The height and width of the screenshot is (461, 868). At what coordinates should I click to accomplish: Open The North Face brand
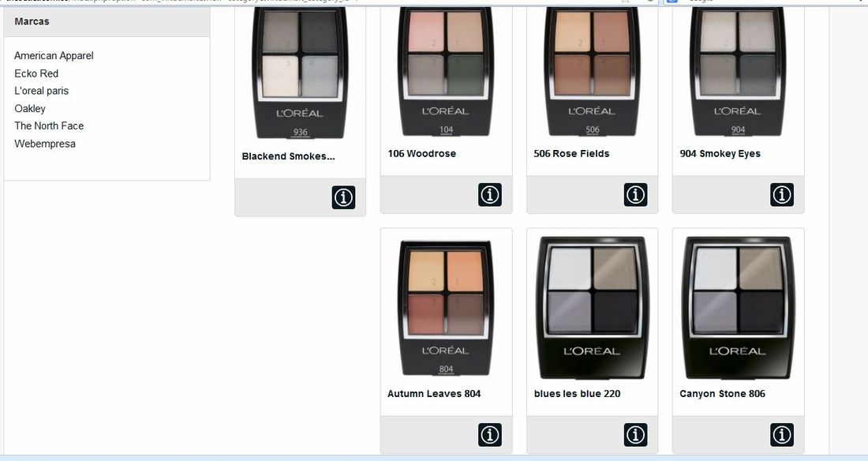point(49,126)
